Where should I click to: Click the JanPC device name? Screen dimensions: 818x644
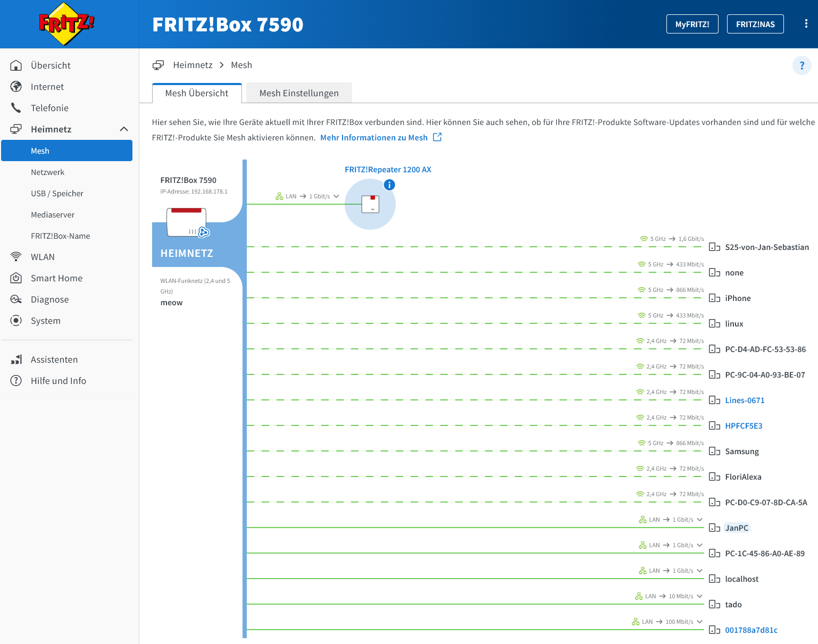click(737, 528)
